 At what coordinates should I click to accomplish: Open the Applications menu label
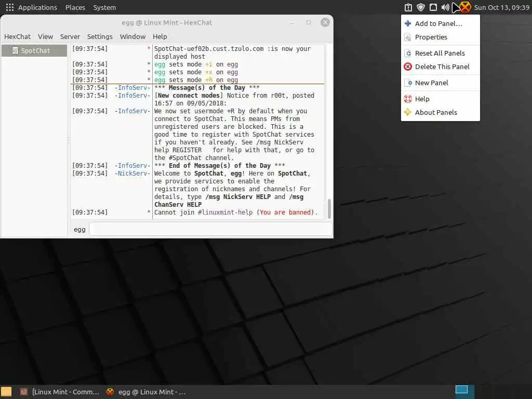(37, 7)
